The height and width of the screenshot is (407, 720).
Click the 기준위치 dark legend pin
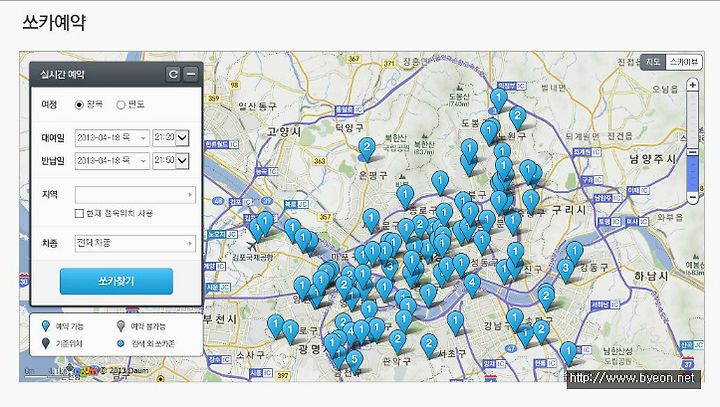tap(45, 343)
